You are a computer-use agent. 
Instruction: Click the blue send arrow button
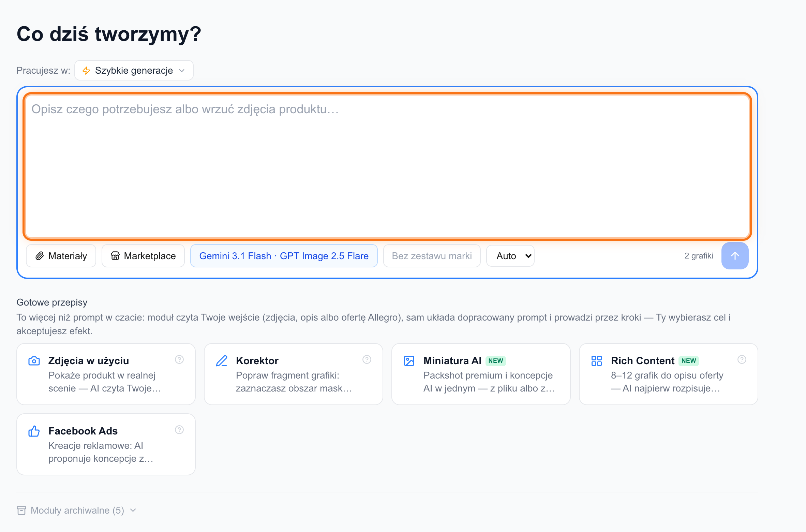tap(735, 256)
